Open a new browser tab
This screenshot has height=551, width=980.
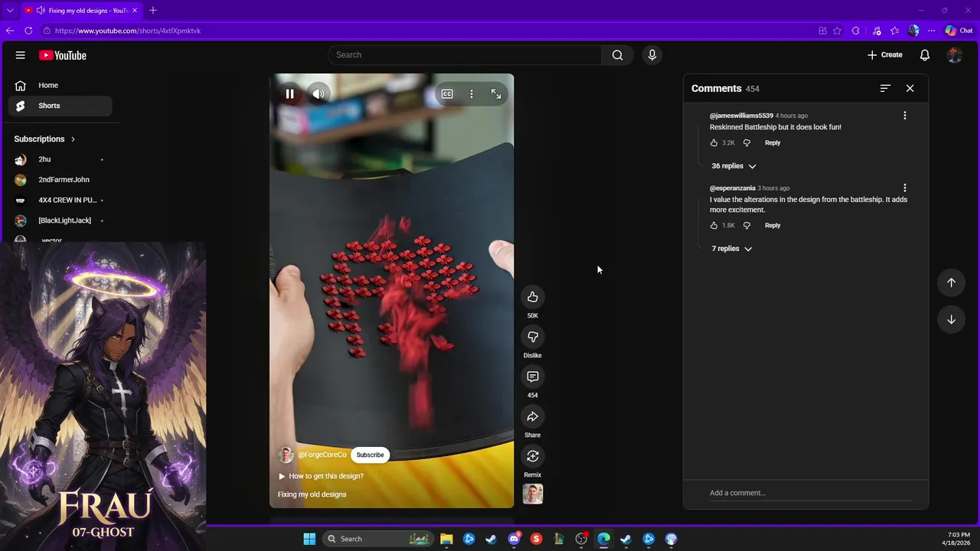[x=153, y=11]
